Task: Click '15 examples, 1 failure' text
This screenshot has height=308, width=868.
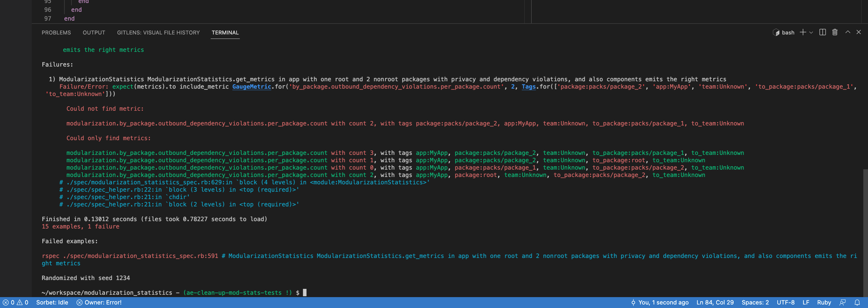Action: (81, 227)
